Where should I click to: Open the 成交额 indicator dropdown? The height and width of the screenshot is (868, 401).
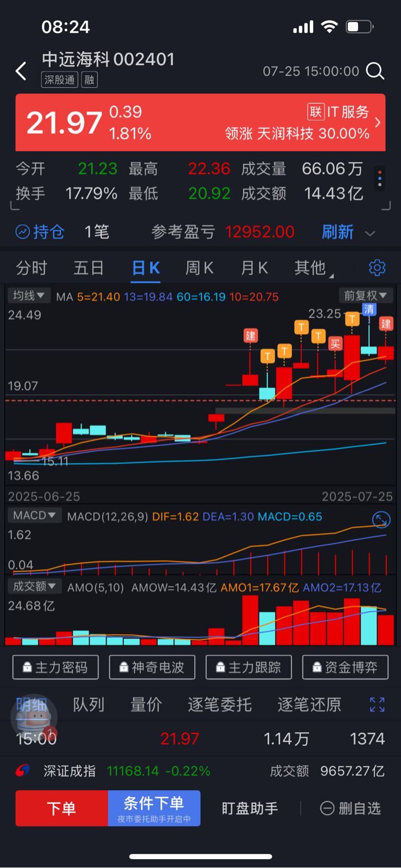tap(34, 586)
